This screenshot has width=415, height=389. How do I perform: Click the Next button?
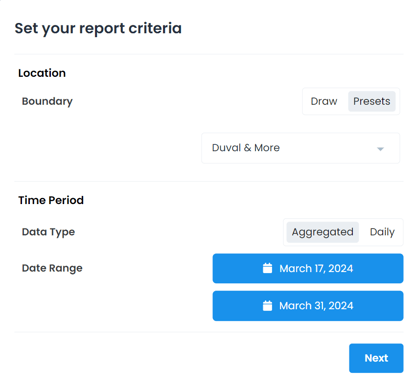tap(376, 358)
